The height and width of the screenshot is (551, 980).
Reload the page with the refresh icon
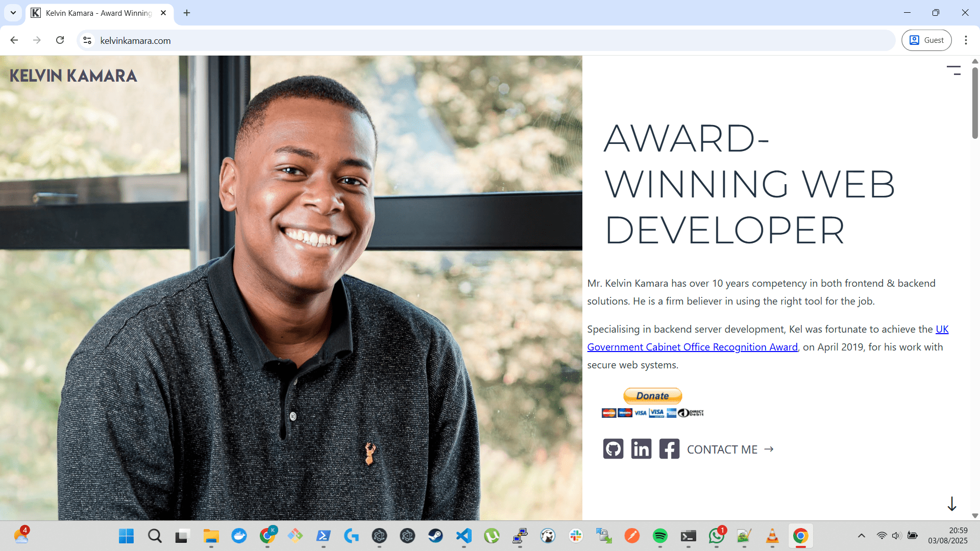pyautogui.click(x=60, y=40)
